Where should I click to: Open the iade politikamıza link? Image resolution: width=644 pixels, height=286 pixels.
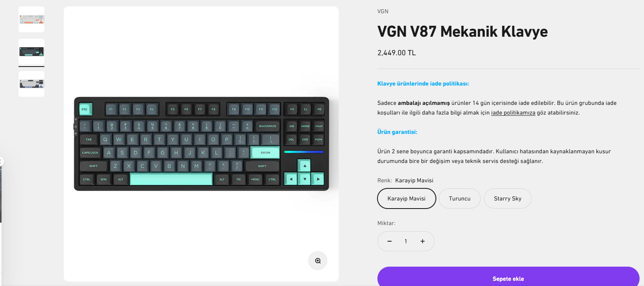(x=513, y=113)
